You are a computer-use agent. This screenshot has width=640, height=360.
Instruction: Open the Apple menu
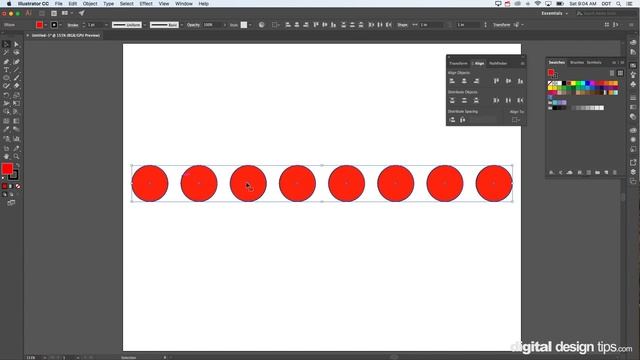point(9,4)
